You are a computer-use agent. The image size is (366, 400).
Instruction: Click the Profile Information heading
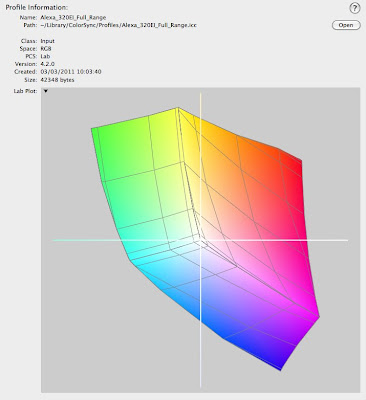[37, 7]
